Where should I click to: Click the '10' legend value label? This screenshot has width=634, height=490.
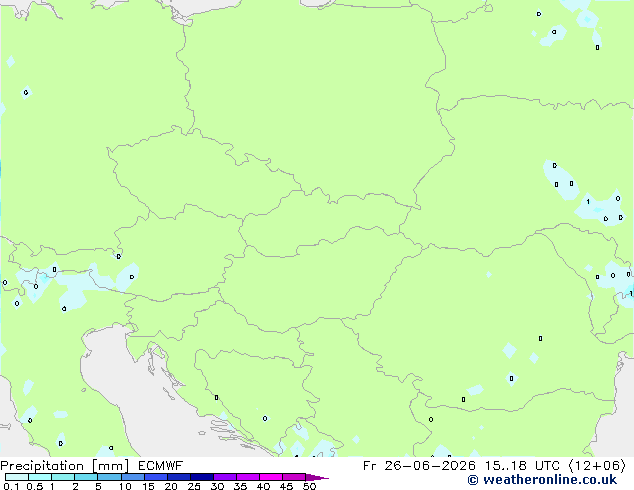(125, 486)
